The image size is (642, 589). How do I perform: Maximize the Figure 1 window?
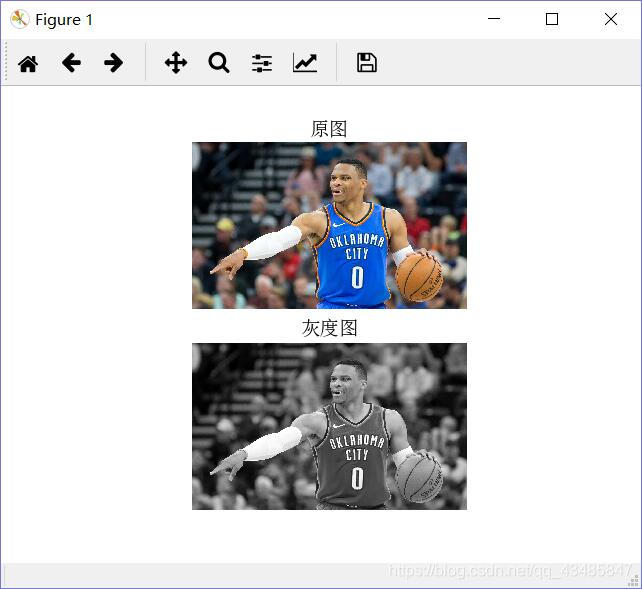click(x=552, y=19)
